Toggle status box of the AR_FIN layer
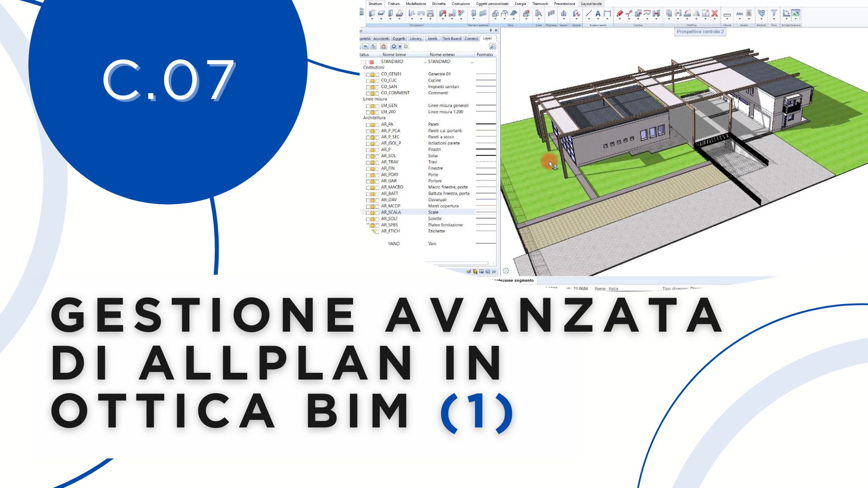Image resolution: width=868 pixels, height=488 pixels. point(373,169)
